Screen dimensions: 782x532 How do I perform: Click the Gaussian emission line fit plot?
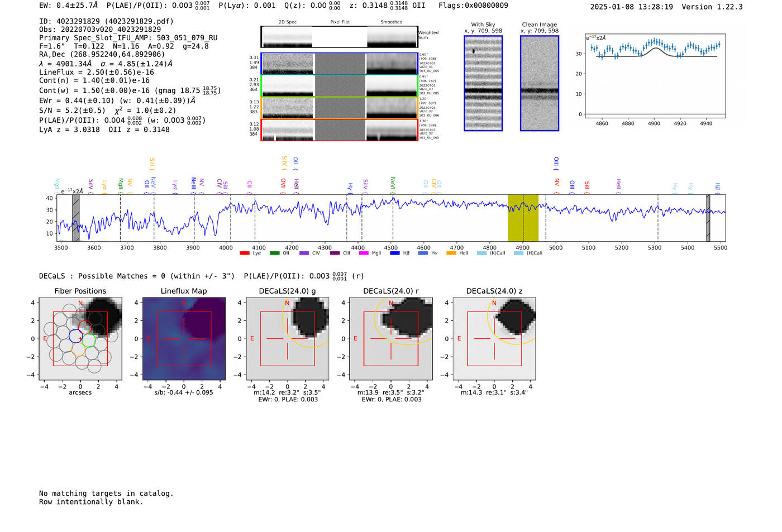pos(655,75)
